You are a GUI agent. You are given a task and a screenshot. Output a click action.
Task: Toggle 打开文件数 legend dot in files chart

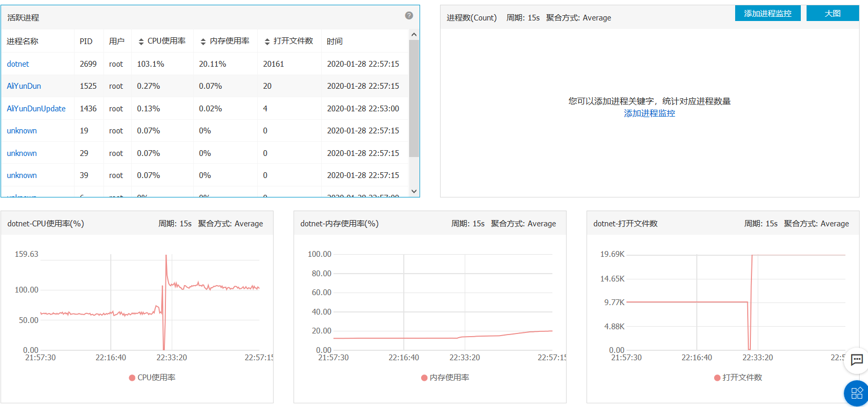(717, 378)
